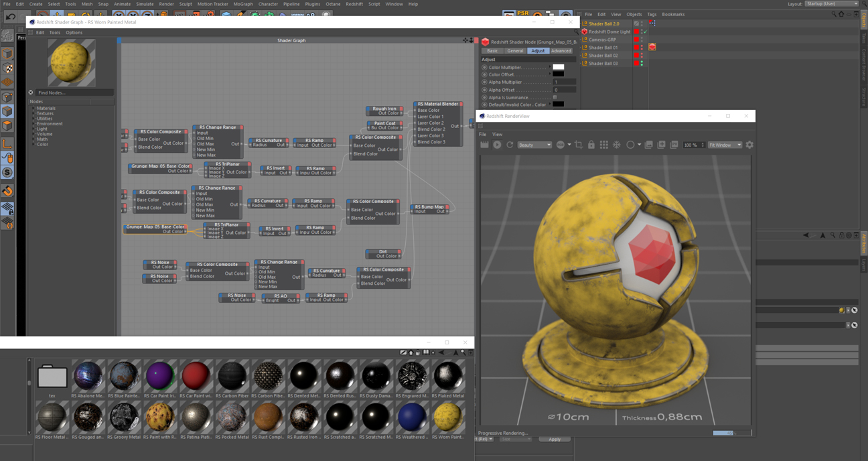
Task: Open the Beauty AOV dropdown
Action: (535, 145)
